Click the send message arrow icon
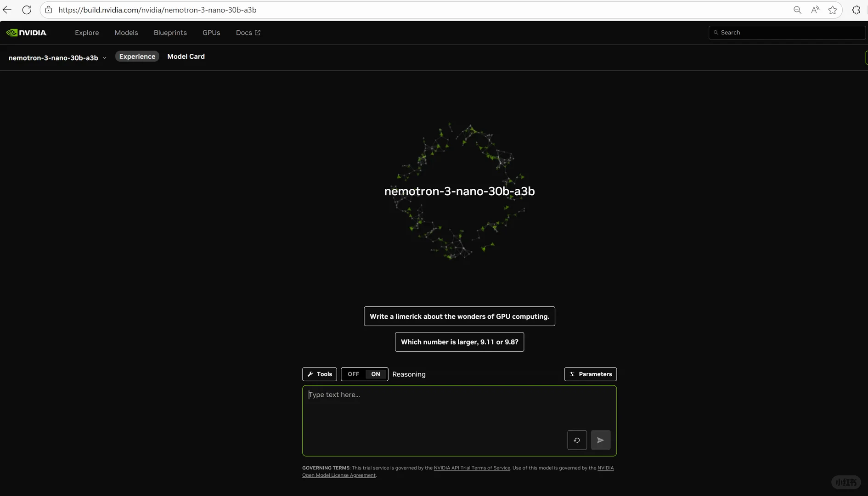 pyautogui.click(x=600, y=440)
